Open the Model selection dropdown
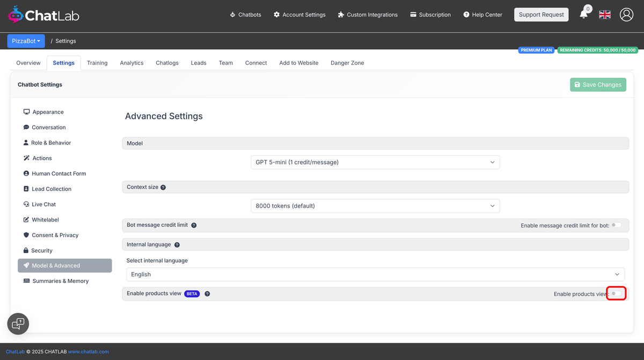Screen dimensions: 644x360 coord(375,162)
